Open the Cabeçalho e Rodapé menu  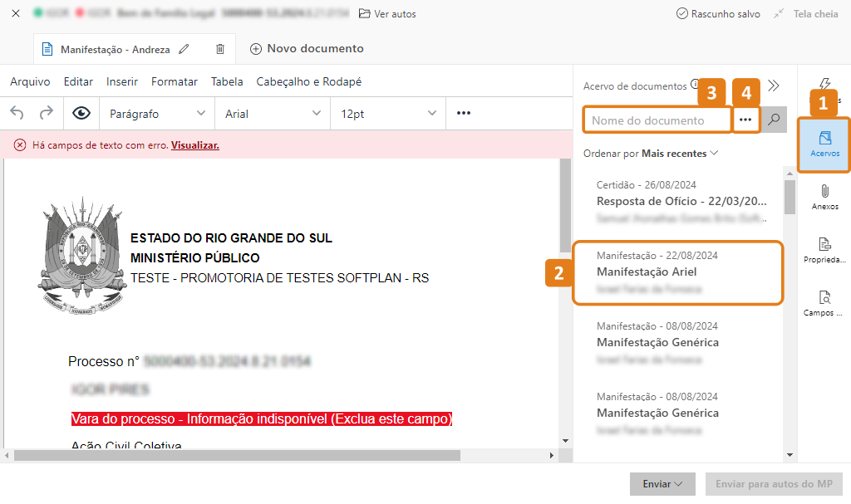point(309,81)
